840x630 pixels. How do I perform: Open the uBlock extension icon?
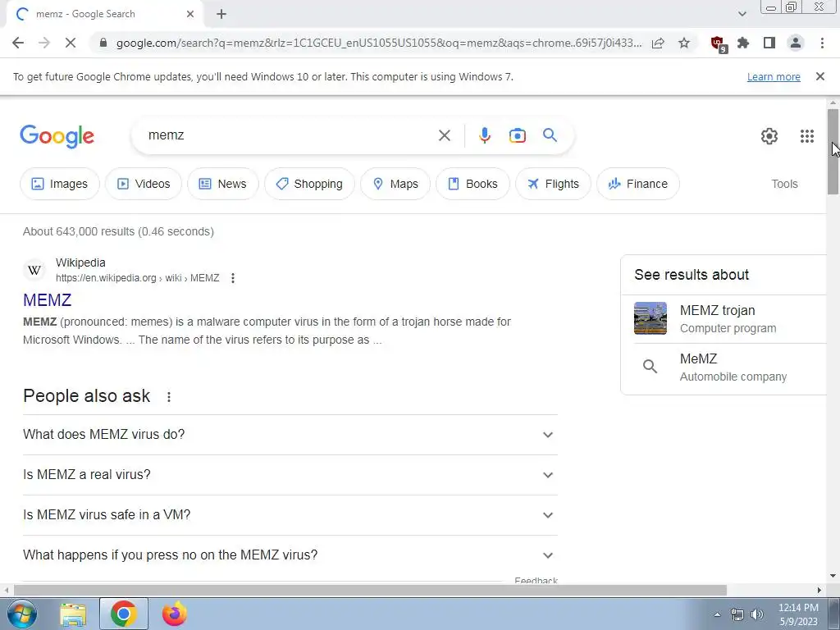tap(718, 44)
